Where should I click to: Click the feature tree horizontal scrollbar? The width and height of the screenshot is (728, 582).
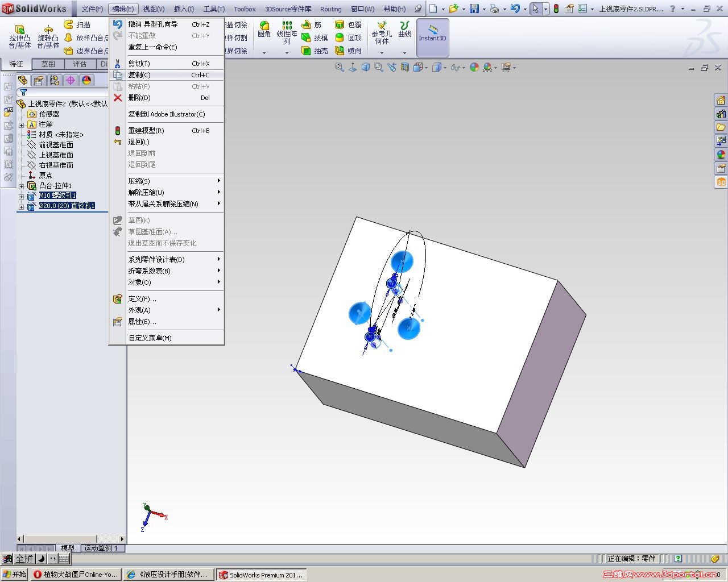point(71,538)
